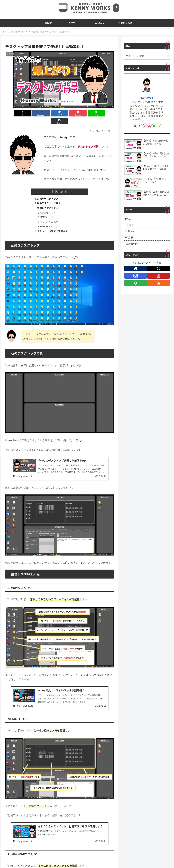
Task: Open the A4用紙を4分割して印刷する方法 Excel article
Action: pyautogui.click(x=147, y=144)
